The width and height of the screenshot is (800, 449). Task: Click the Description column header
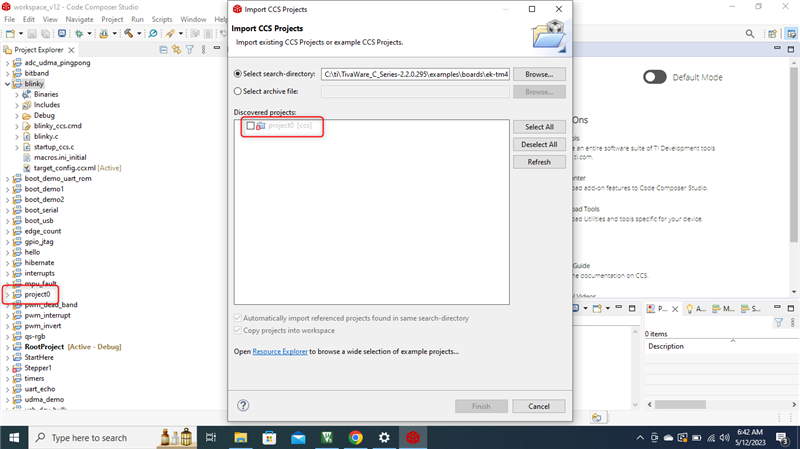(666, 346)
